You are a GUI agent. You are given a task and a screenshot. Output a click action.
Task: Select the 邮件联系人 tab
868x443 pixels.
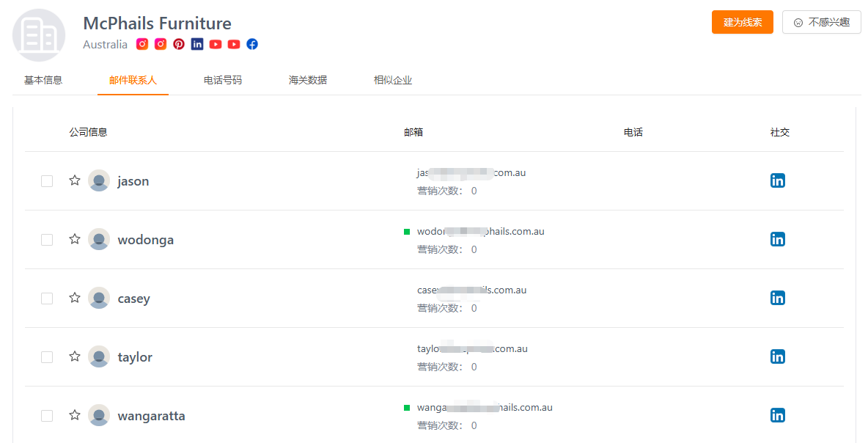(x=133, y=80)
